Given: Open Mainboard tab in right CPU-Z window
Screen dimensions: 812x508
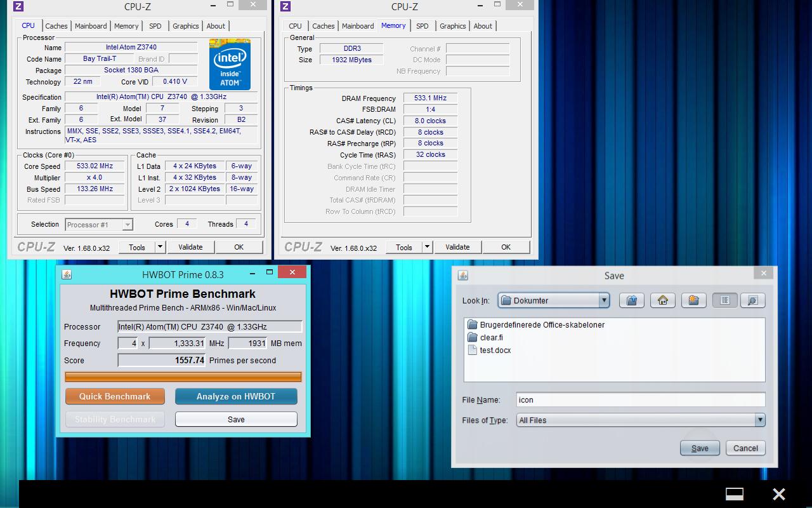Looking at the screenshot, I should (x=358, y=26).
